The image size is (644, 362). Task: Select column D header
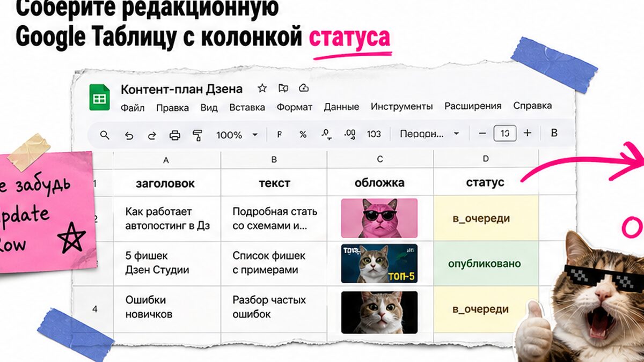point(486,159)
